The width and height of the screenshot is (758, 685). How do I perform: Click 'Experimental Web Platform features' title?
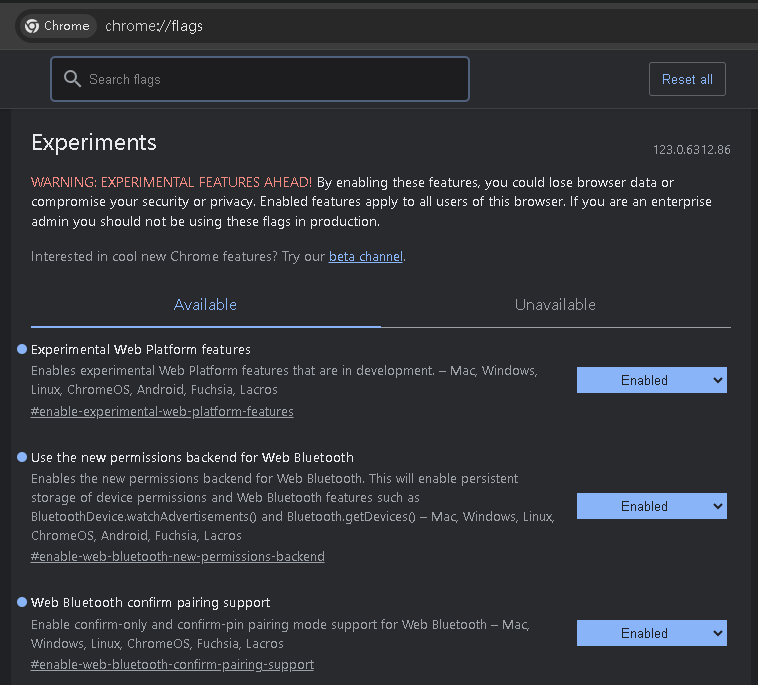pos(141,349)
